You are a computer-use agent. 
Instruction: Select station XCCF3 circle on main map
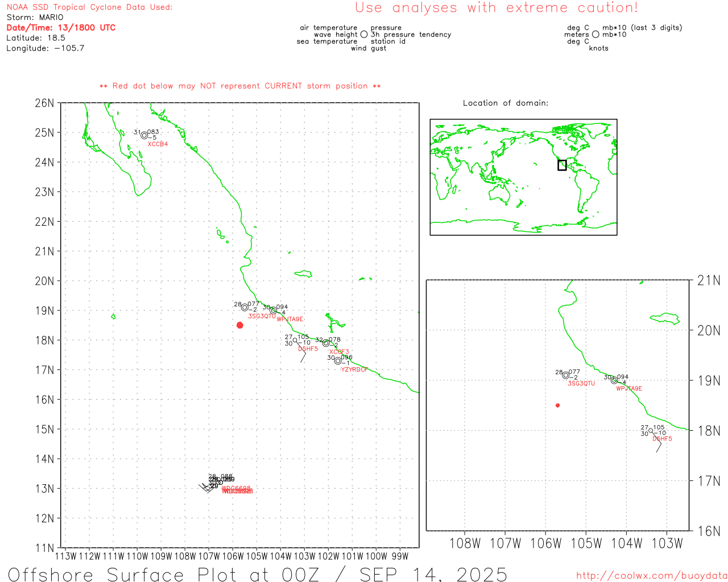tap(326, 343)
